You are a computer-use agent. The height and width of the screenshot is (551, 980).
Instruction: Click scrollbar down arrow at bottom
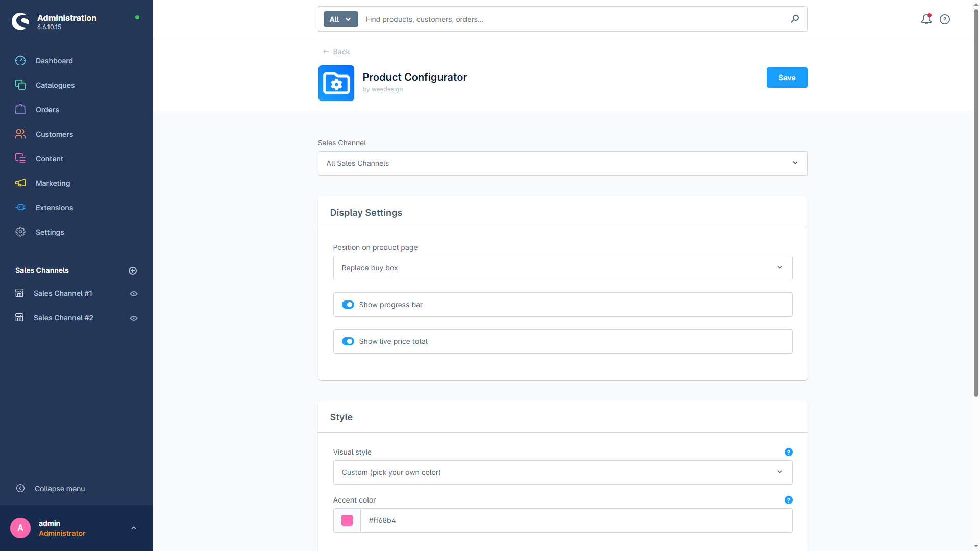(976, 546)
